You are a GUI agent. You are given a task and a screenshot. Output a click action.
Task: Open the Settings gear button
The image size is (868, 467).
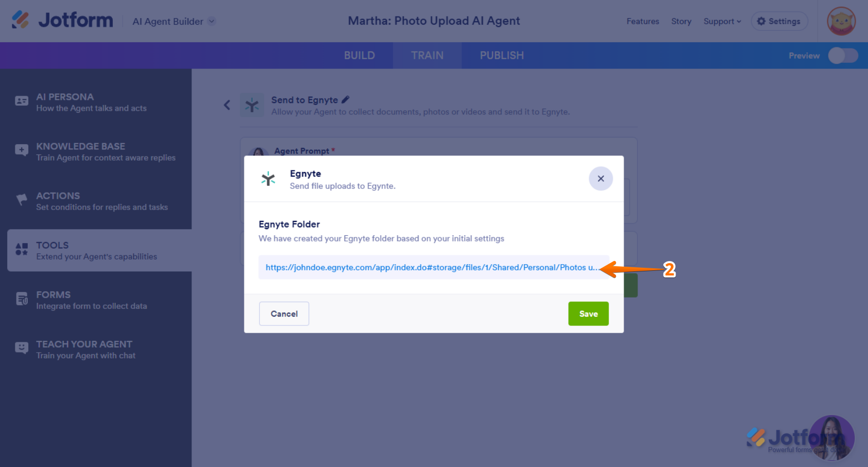click(779, 21)
